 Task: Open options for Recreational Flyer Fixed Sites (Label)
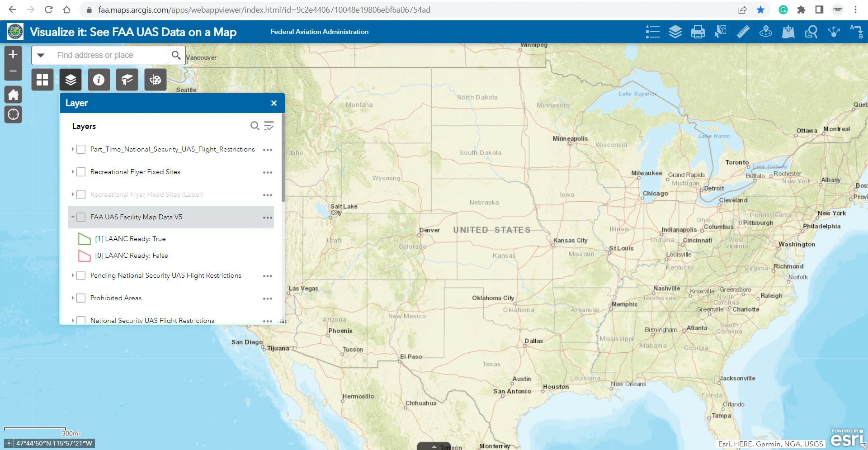(268, 195)
